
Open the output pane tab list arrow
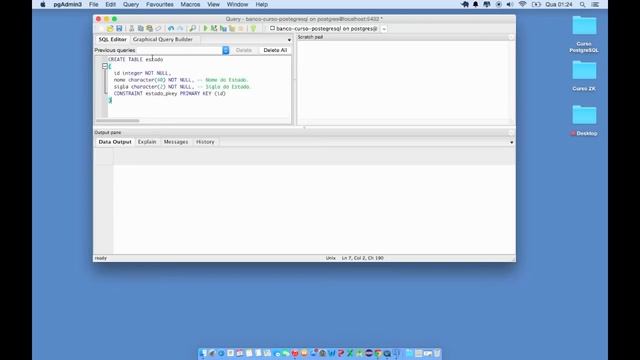(x=511, y=142)
